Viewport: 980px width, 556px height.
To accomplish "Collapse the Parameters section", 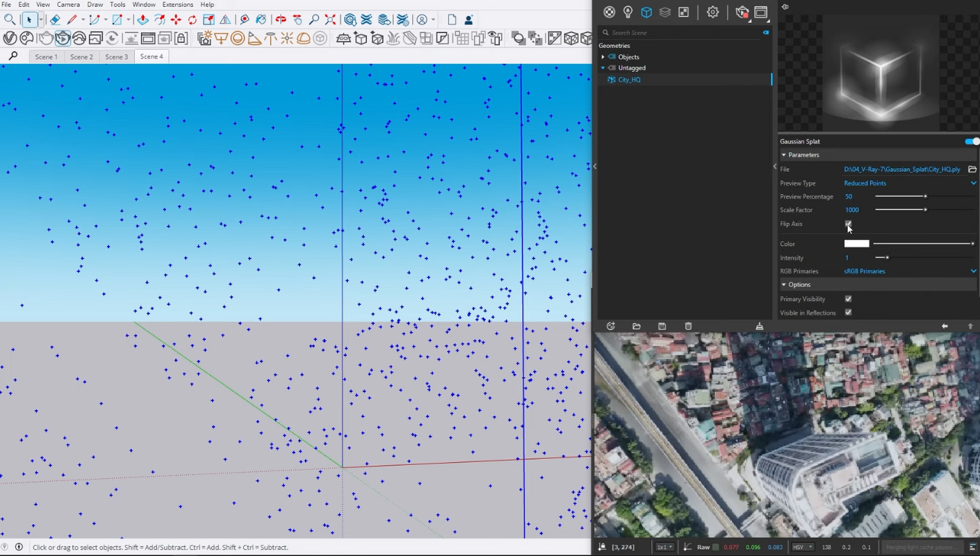I will point(784,154).
